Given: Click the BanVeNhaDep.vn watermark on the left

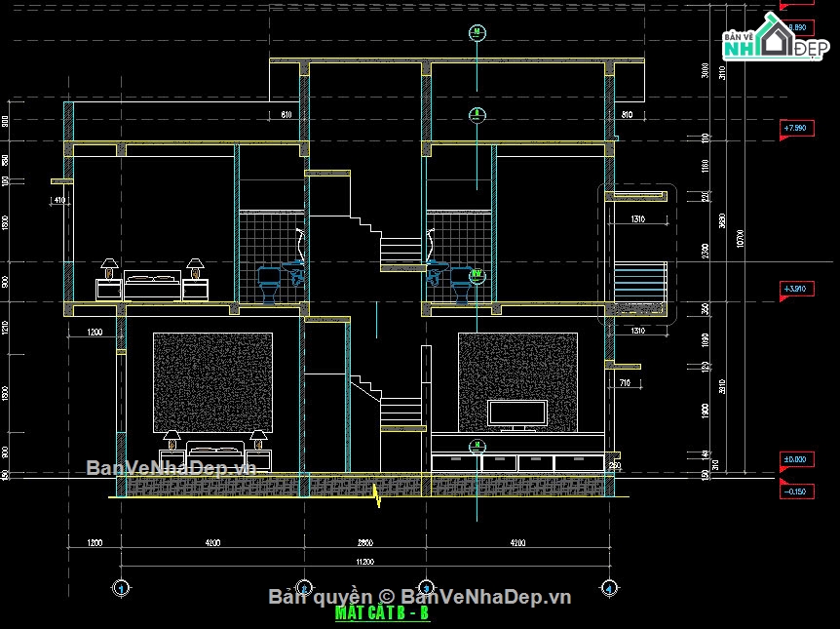Looking at the screenshot, I should click(172, 467).
